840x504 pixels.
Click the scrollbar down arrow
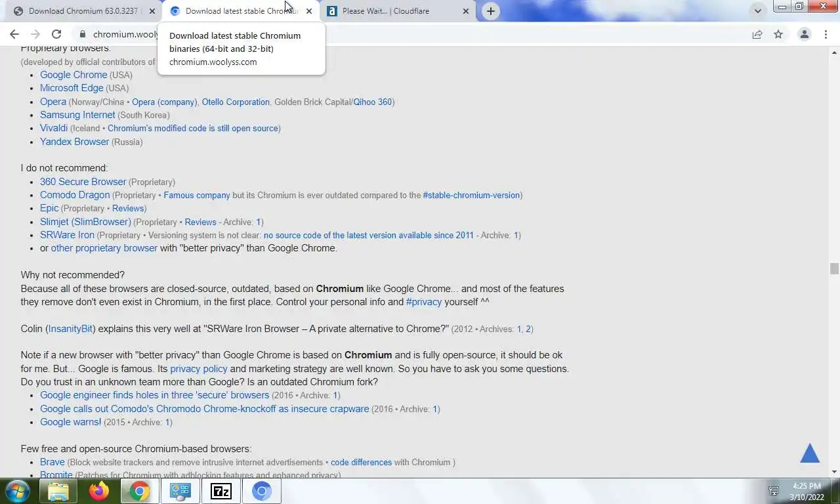point(835,471)
